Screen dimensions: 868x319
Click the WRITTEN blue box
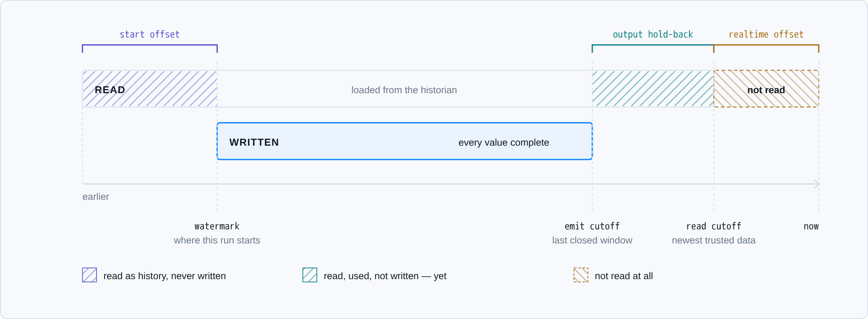tap(405, 141)
